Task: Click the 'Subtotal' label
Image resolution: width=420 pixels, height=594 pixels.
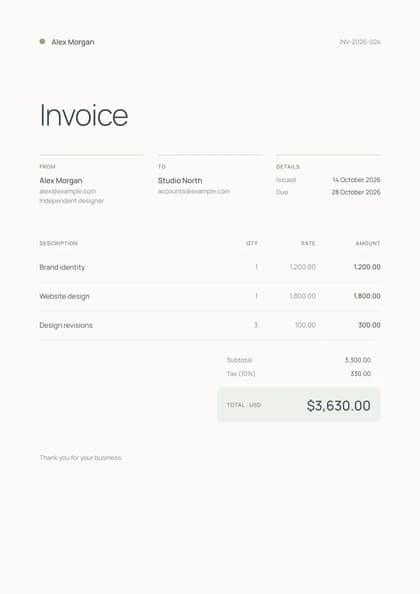Action: coord(239,360)
